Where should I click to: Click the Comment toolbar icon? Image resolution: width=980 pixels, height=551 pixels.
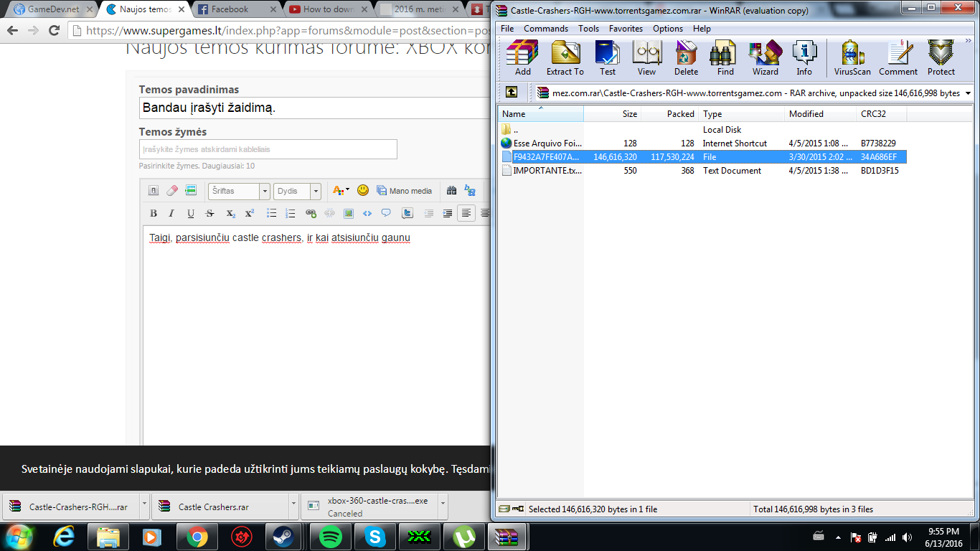(898, 57)
